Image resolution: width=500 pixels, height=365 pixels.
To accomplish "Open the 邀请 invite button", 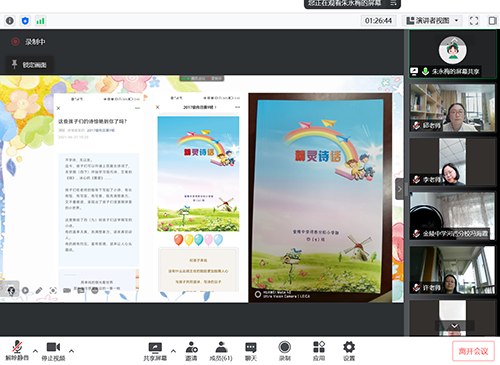I will coord(191,351).
